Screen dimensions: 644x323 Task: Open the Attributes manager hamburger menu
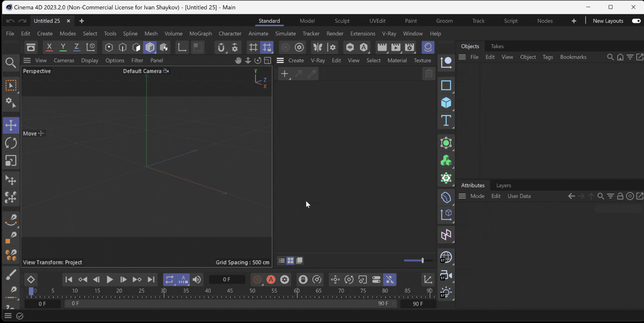pyautogui.click(x=462, y=196)
